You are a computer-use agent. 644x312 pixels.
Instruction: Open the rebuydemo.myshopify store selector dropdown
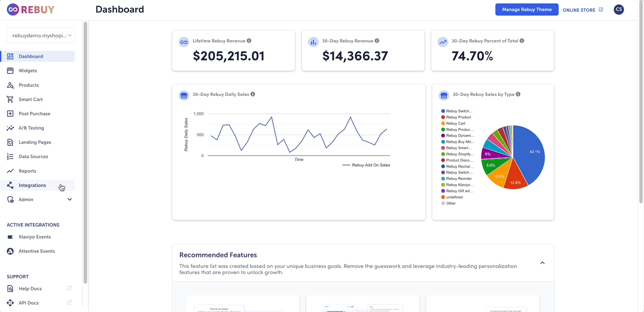[x=40, y=35]
